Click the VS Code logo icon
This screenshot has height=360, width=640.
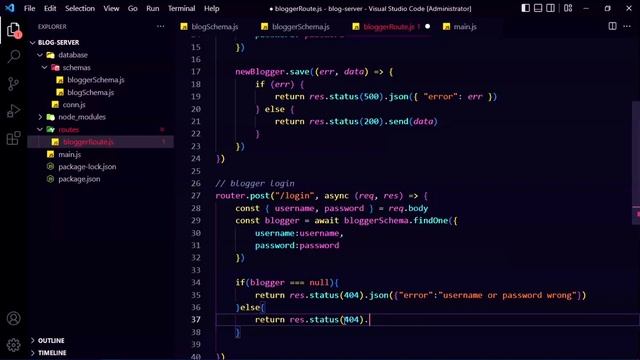10,8
